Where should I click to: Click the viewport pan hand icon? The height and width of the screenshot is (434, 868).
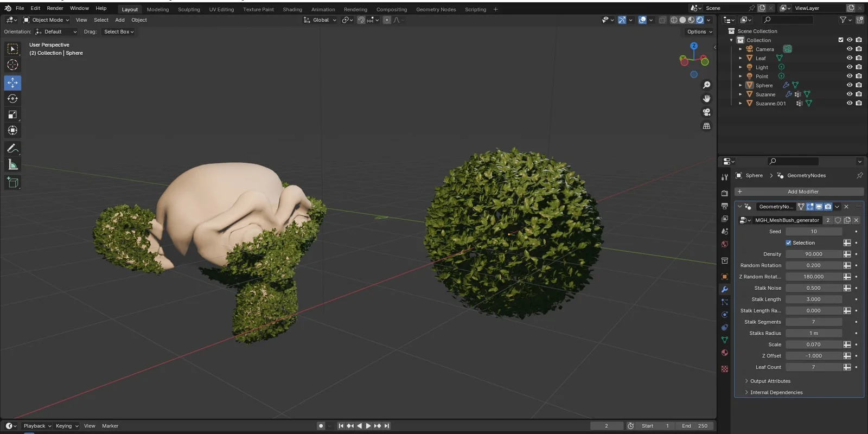tap(706, 99)
